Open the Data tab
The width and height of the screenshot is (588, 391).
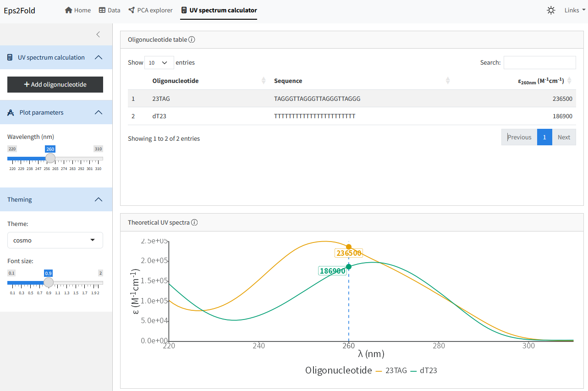click(110, 10)
